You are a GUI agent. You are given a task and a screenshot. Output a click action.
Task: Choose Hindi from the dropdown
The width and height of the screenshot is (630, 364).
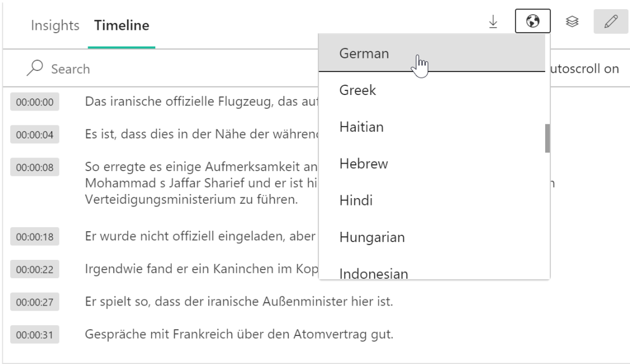click(356, 200)
